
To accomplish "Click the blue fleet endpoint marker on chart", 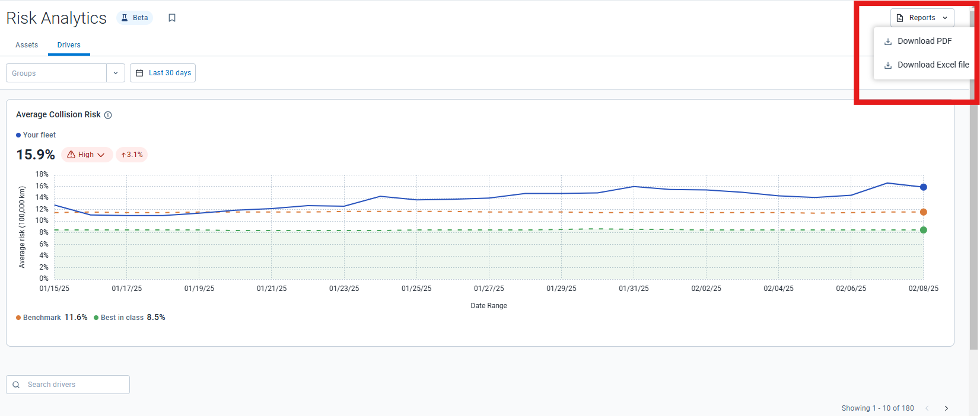I will point(923,187).
